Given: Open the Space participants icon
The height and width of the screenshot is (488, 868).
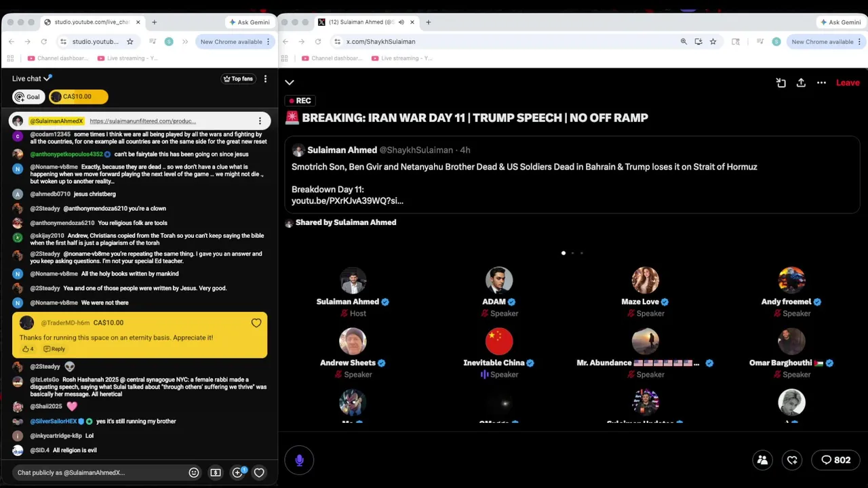Looking at the screenshot, I should pos(762,460).
